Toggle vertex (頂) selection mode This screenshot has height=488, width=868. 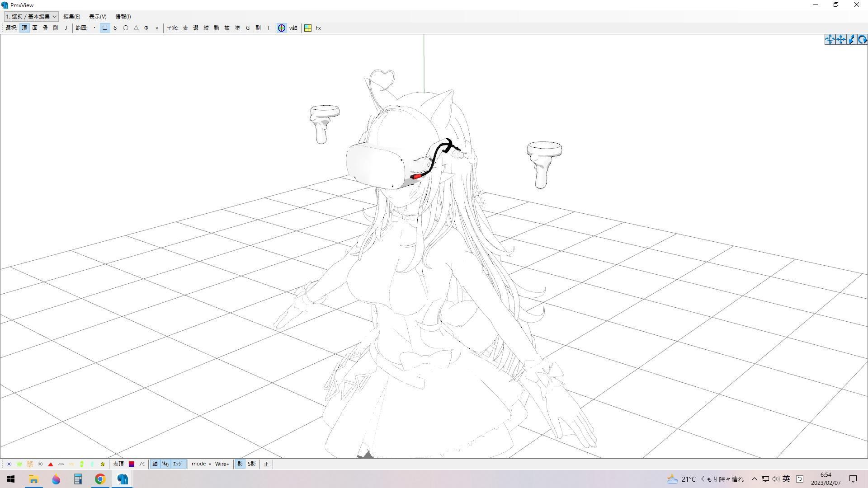tap(24, 28)
